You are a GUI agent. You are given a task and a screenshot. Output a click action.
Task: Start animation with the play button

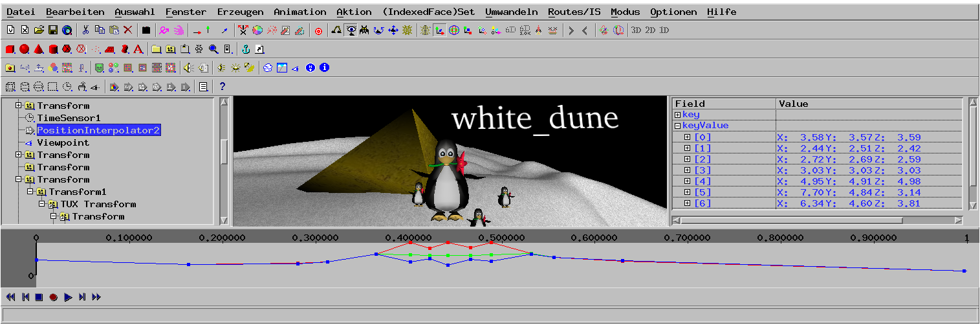[68, 297]
